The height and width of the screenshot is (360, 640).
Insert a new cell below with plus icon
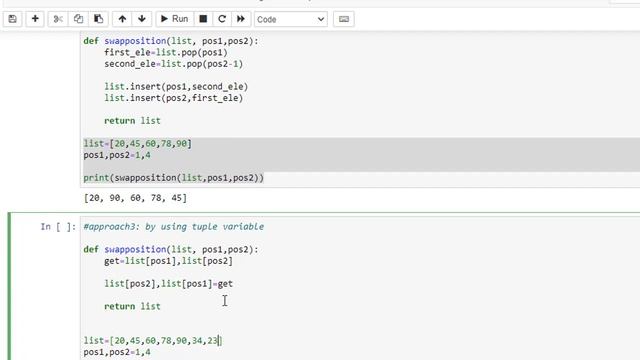point(35,19)
